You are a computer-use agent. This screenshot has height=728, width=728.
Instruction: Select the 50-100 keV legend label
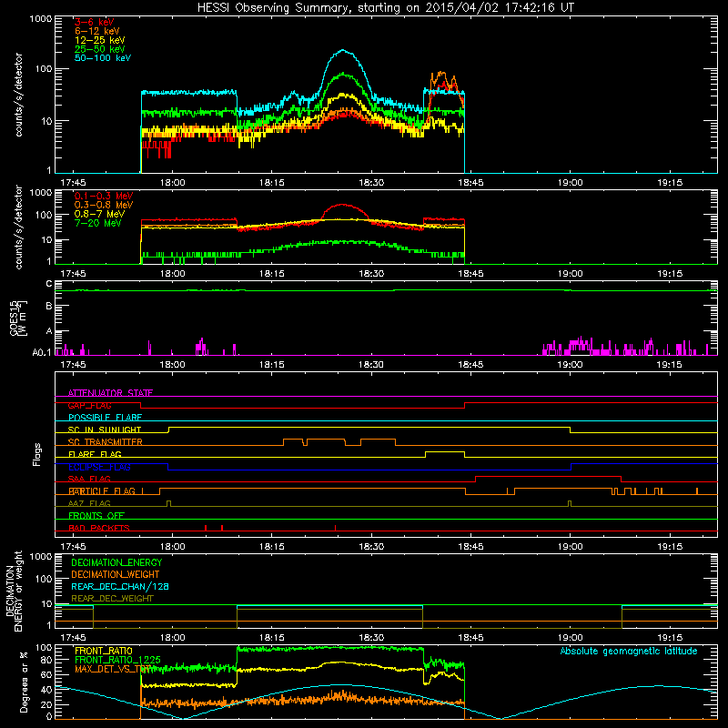point(103,58)
